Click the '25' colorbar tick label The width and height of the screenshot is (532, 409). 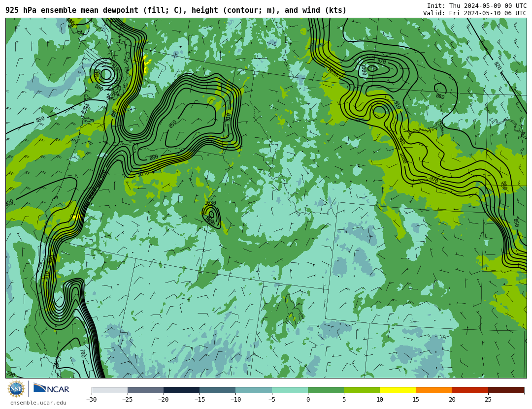click(x=488, y=400)
